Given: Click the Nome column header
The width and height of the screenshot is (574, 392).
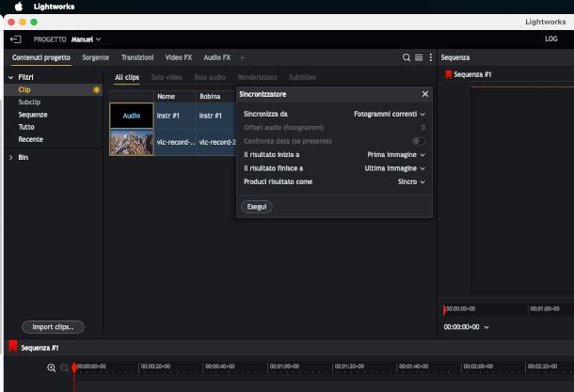Looking at the screenshot, I should click(175, 97).
